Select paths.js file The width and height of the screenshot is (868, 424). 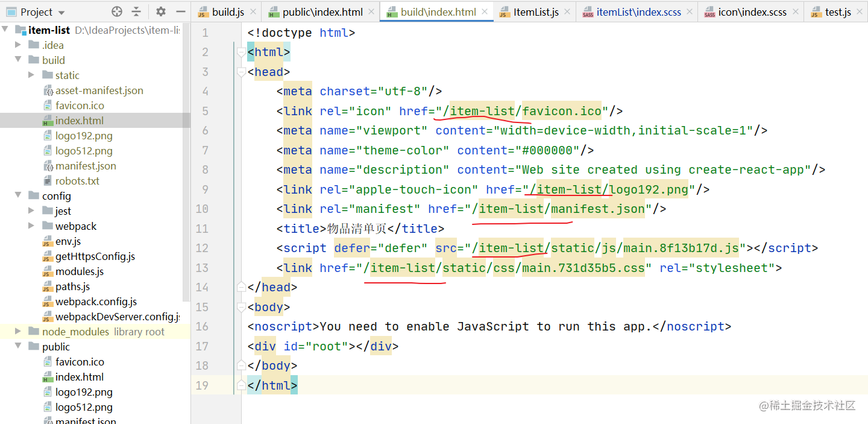[x=72, y=286]
